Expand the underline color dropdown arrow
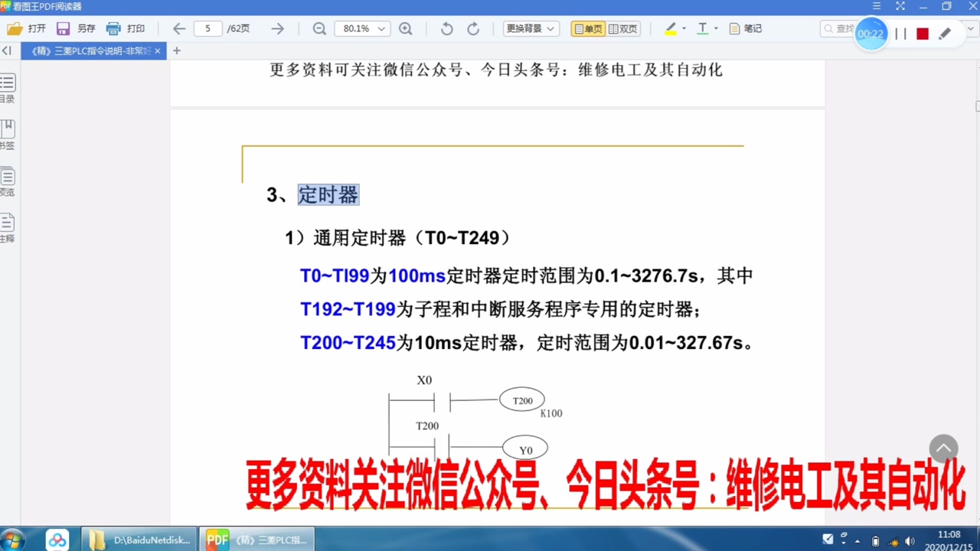The width and height of the screenshot is (980, 551). [x=716, y=28]
